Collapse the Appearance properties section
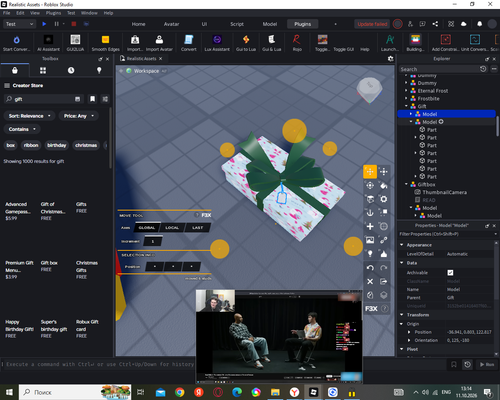Screen dimensions: 500x400 coord(402,245)
